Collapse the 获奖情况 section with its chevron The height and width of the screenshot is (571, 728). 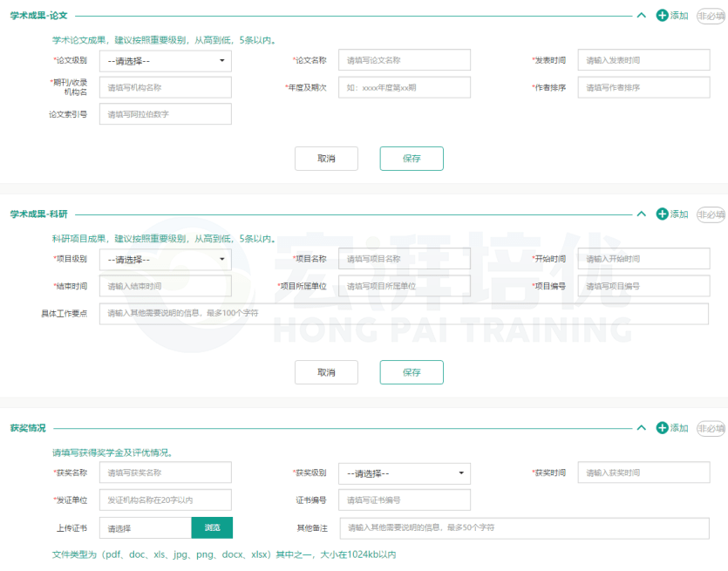coord(642,428)
